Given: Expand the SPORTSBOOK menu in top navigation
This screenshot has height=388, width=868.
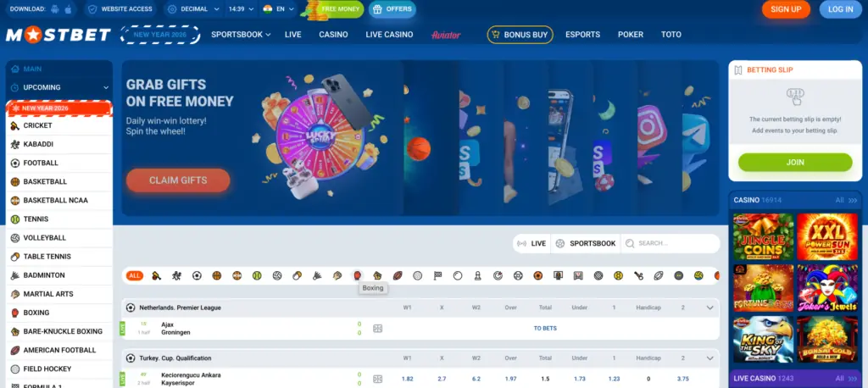Looking at the screenshot, I should click(x=241, y=35).
